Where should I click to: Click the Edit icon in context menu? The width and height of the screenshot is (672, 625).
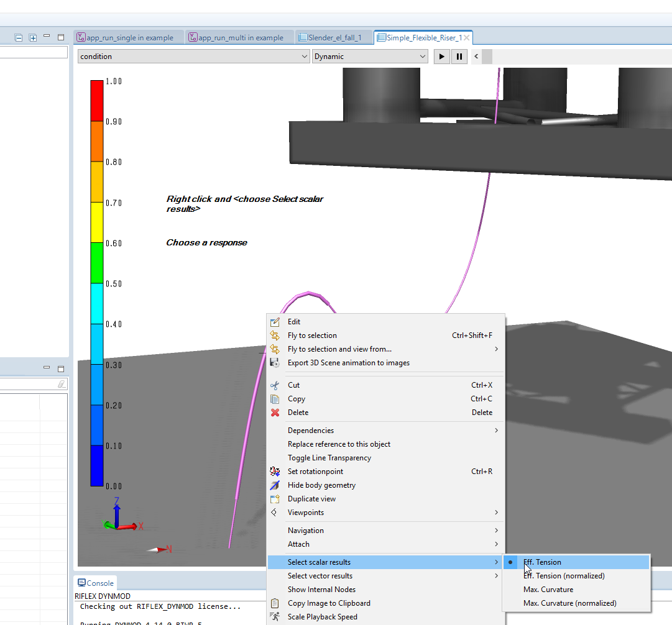pyautogui.click(x=275, y=322)
